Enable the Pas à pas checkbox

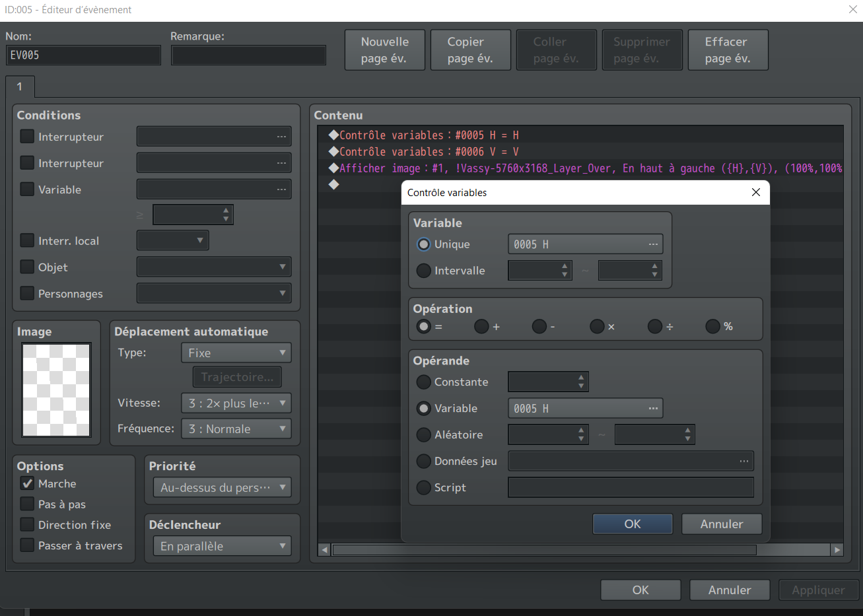click(27, 504)
